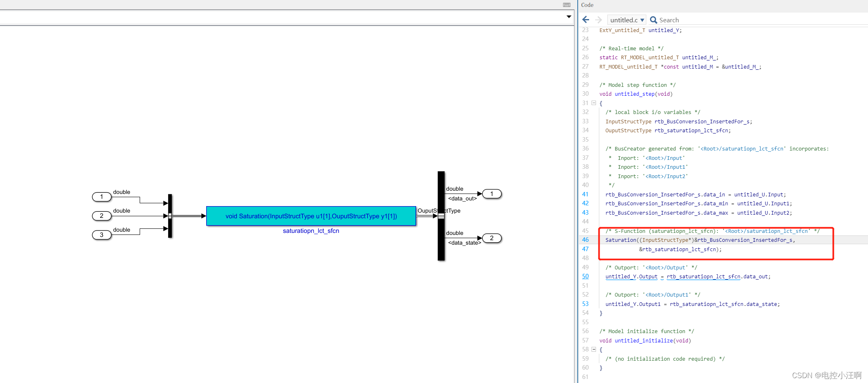Viewport: 868px width, 383px height.
Task: Select the saturatiopn_lct_sfcn block label
Action: [x=311, y=230]
